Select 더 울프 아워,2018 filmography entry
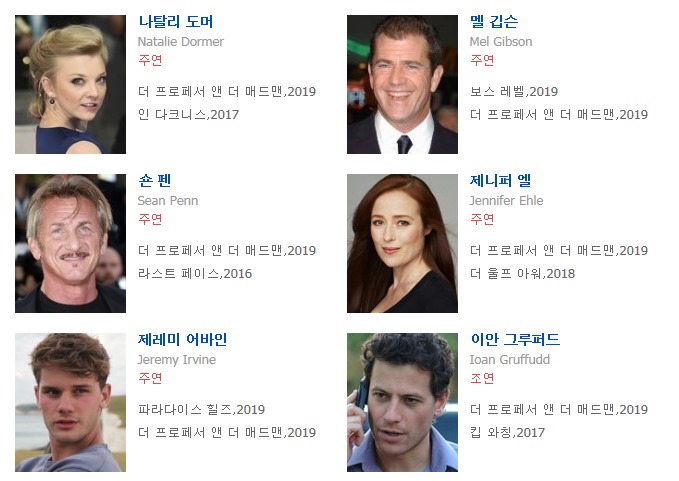 [523, 274]
